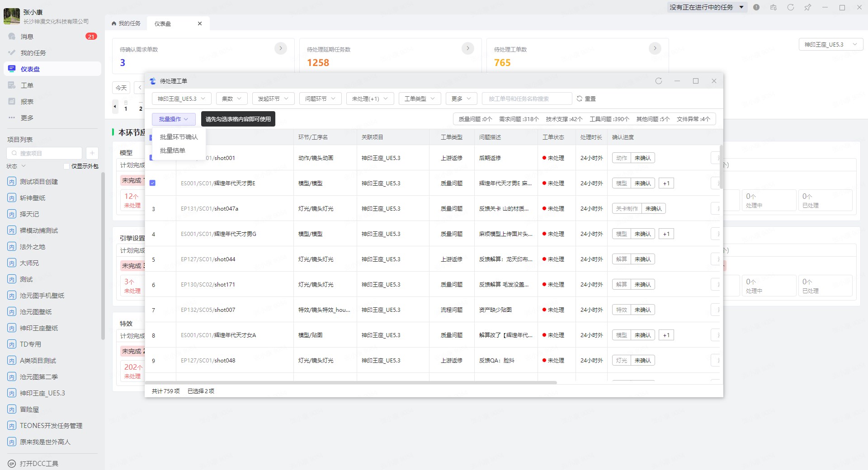Switch to 我的任务 tab
Viewport: 868px width, 470px height.
point(126,23)
